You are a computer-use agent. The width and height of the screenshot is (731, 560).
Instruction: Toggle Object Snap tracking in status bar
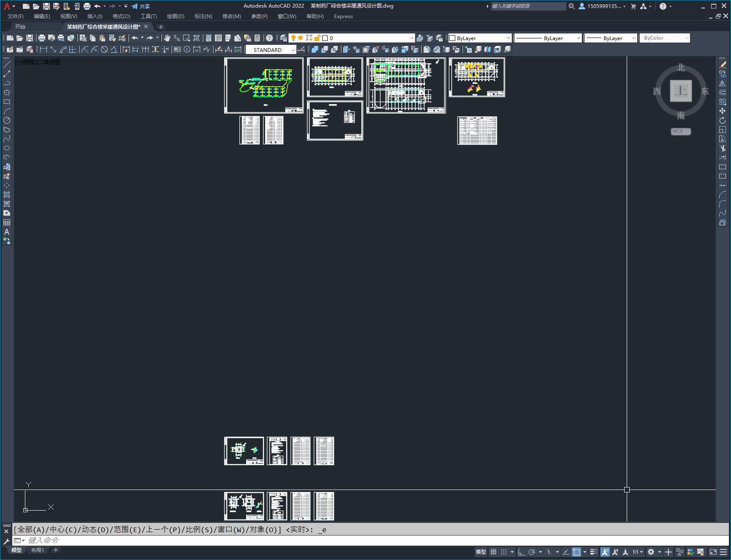click(566, 552)
